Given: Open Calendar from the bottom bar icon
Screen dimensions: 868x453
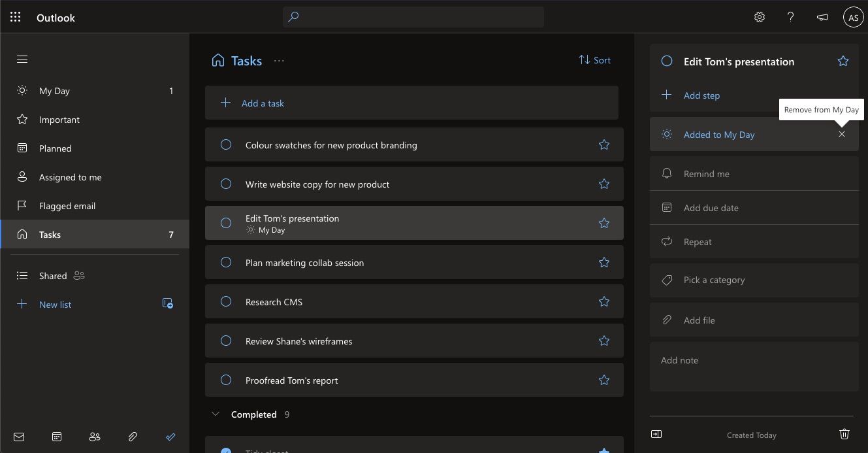Looking at the screenshot, I should click(x=57, y=437).
